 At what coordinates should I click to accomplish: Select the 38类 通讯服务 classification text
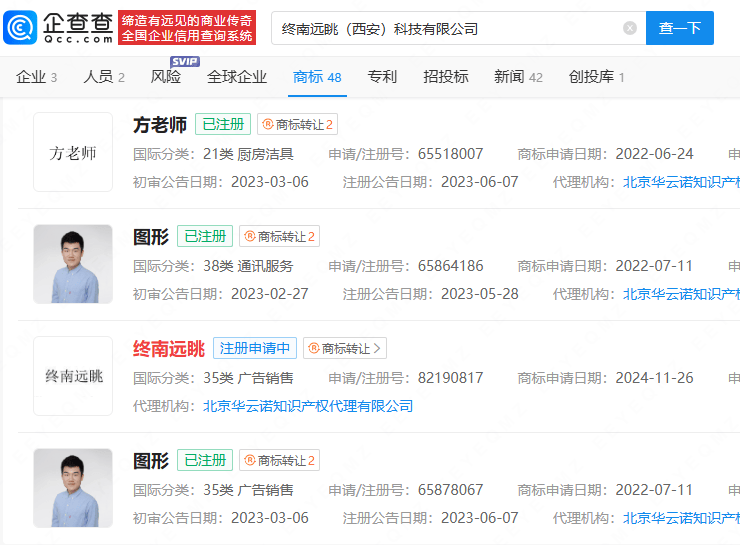tap(248, 266)
